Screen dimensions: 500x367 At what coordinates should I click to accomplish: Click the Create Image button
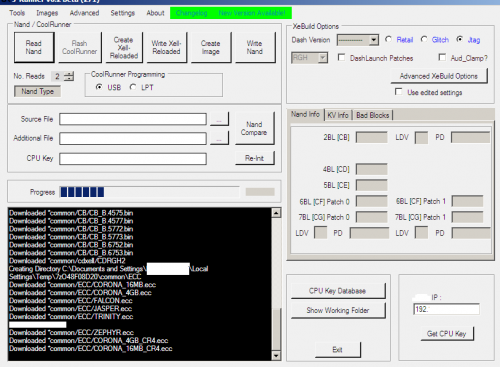click(x=211, y=47)
